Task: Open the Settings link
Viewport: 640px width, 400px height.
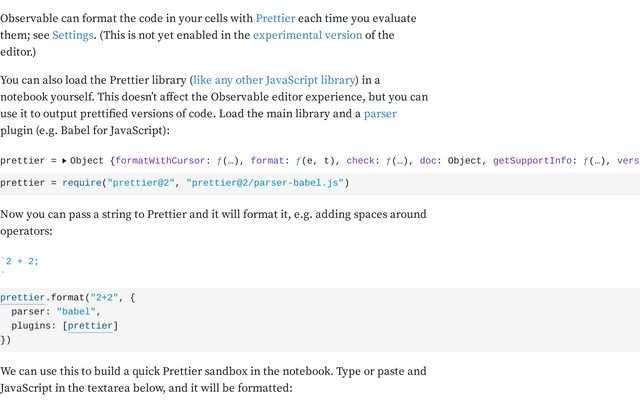Action: pos(73,35)
